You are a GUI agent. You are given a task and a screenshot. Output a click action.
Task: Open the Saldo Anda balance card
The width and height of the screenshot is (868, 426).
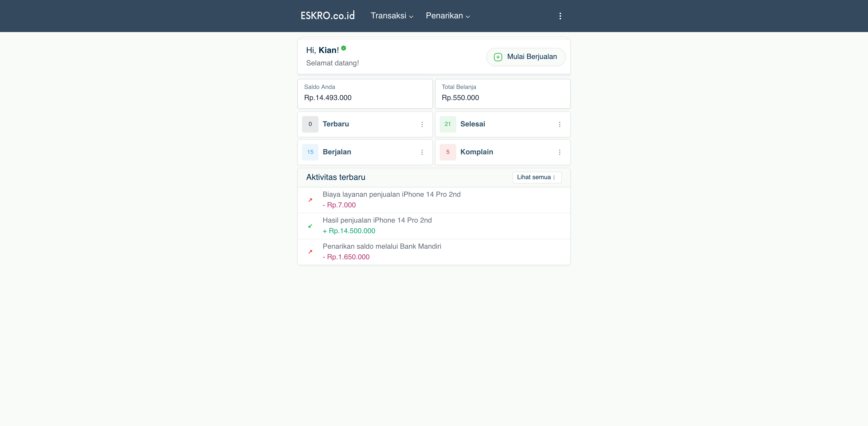coord(365,93)
